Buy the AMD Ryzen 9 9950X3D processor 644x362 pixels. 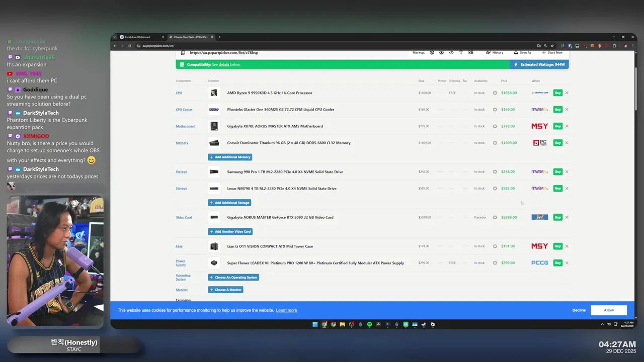point(557,93)
